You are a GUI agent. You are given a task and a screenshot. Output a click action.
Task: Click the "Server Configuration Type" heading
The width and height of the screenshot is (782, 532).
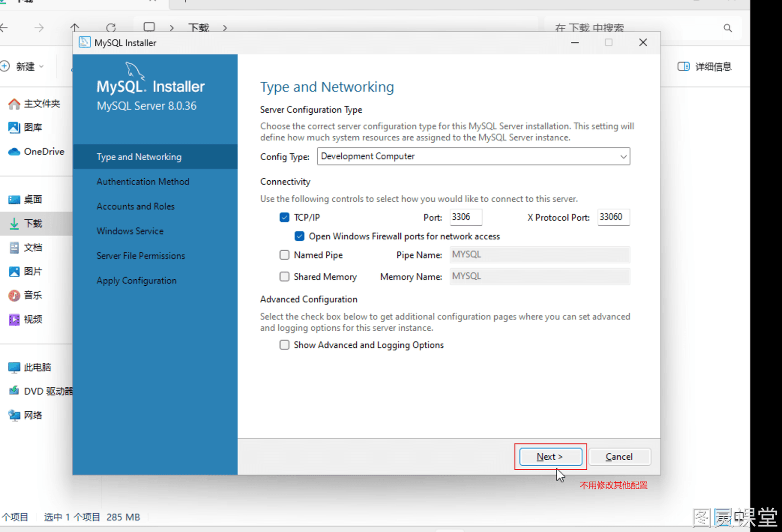[x=311, y=110]
